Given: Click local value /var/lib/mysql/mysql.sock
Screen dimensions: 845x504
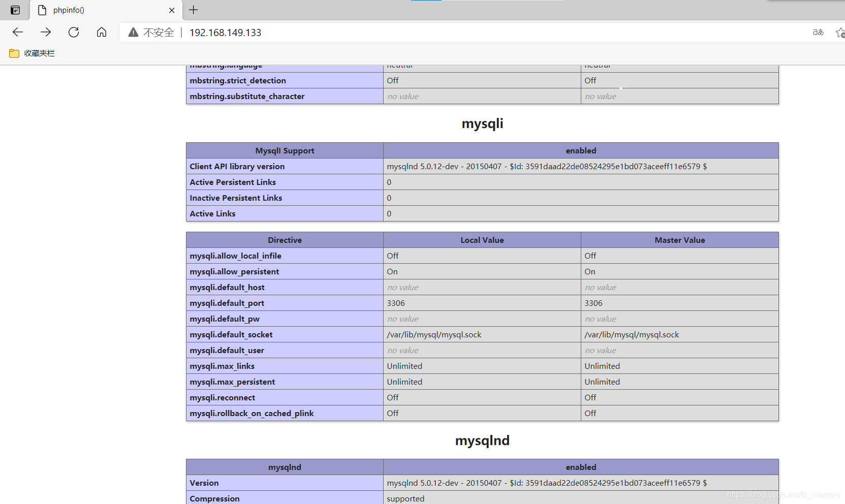Looking at the screenshot, I should click(434, 335).
